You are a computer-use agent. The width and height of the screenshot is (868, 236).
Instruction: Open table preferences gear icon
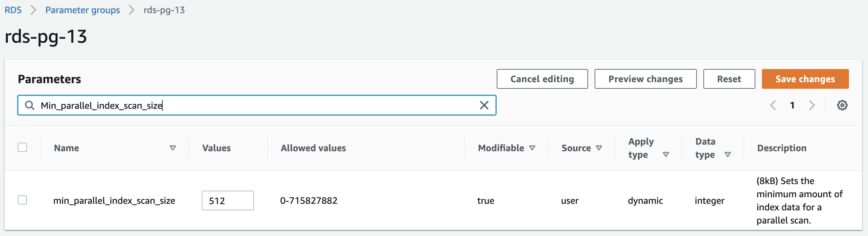tap(842, 106)
